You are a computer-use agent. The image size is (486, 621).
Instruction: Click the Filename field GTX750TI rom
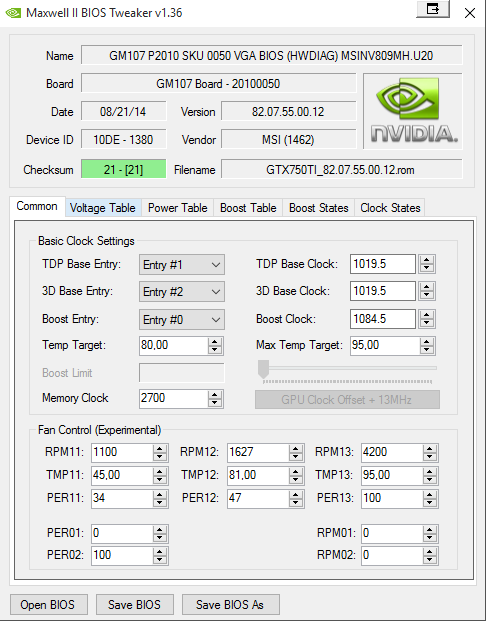point(341,169)
